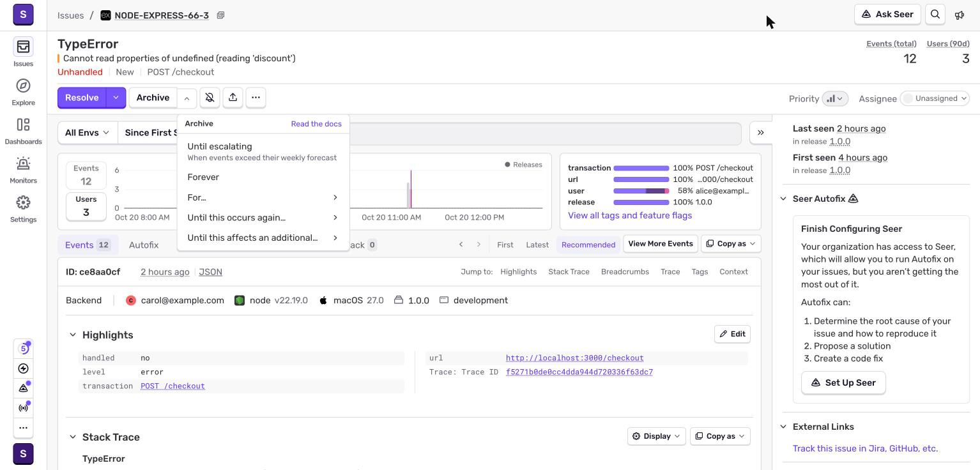Viewport: 980px width, 470px height.
Task: Click the Resolve button
Action: click(x=82, y=98)
